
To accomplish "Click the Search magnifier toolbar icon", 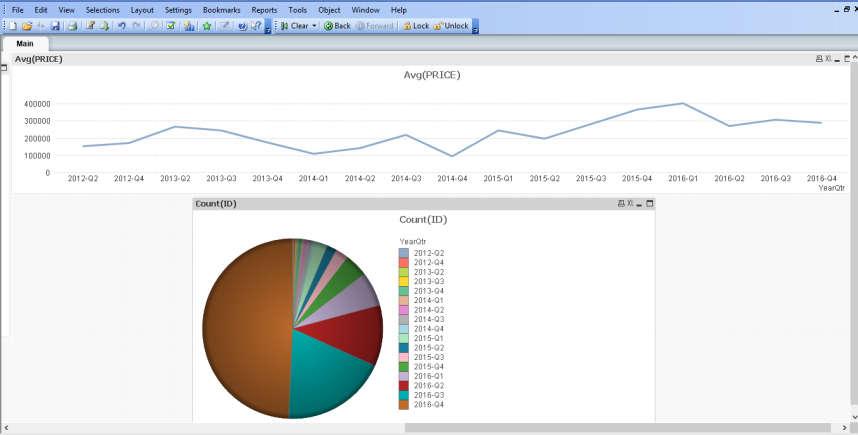I will 155,26.
